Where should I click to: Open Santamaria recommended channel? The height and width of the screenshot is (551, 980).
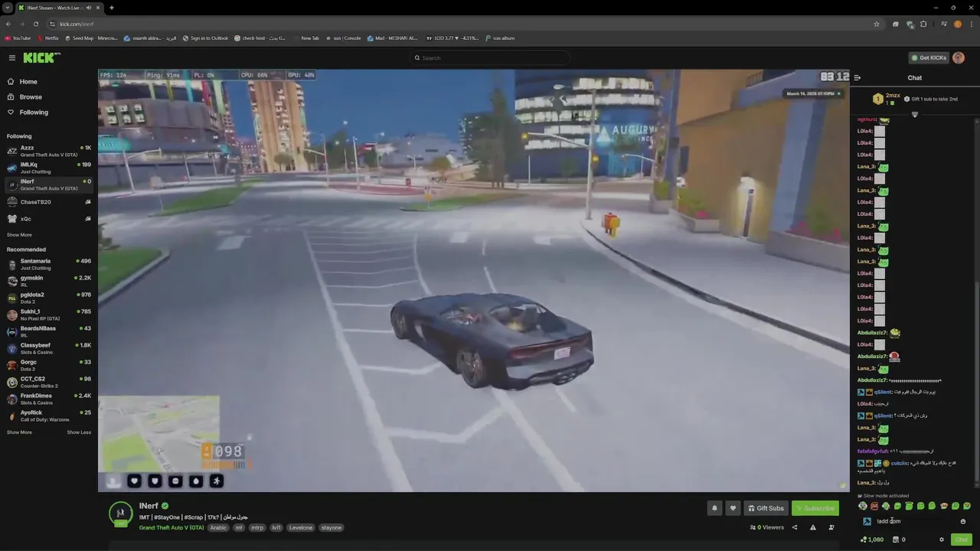49,265
